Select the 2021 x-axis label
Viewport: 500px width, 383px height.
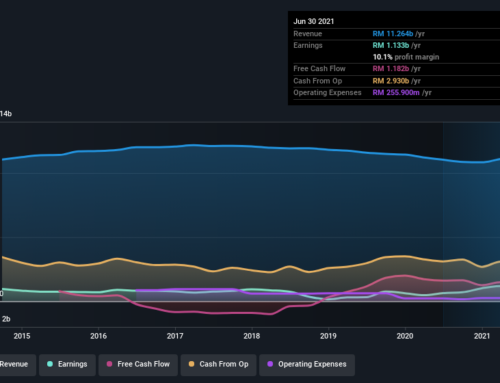(x=482, y=336)
